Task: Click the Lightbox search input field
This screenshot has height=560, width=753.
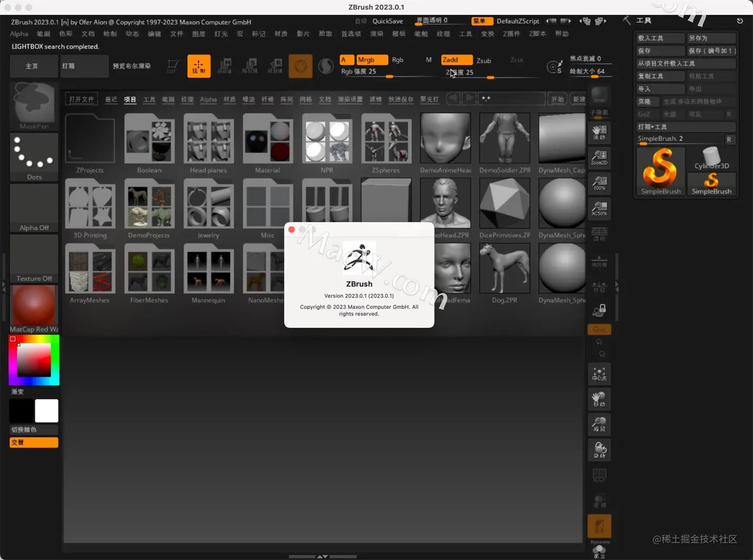Action: (x=512, y=99)
